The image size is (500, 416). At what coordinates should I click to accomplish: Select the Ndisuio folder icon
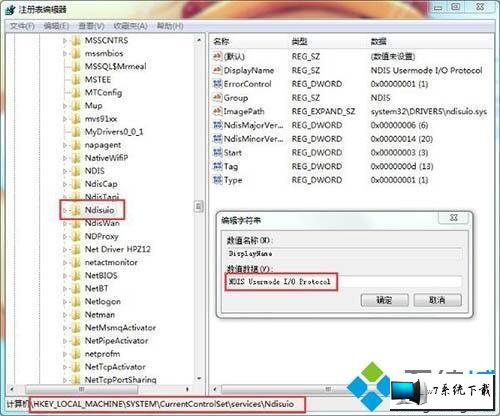click(x=76, y=210)
